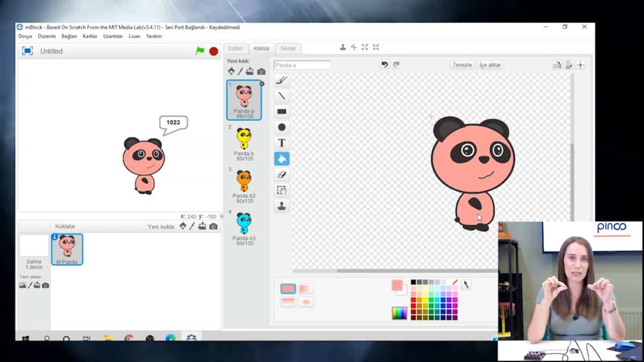This screenshot has width=644, height=362.
Task: Select the Rectangle shape tool
Action: coord(282,112)
